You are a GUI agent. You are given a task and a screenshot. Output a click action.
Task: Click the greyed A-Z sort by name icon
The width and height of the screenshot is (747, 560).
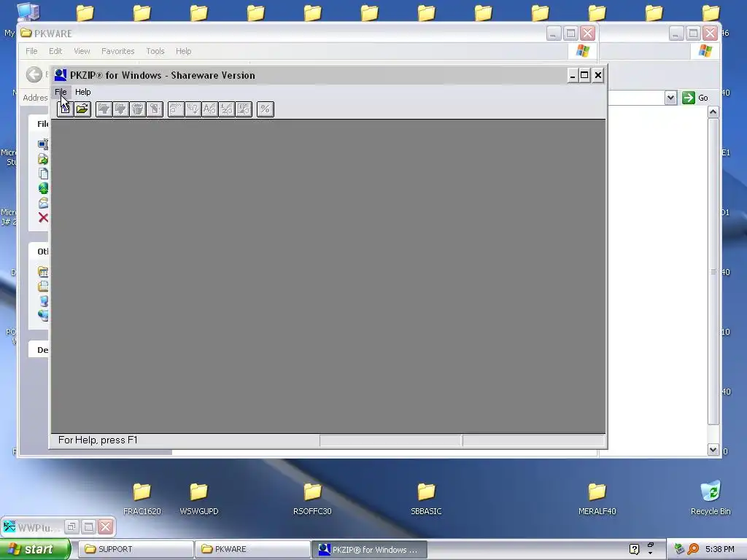tap(209, 109)
